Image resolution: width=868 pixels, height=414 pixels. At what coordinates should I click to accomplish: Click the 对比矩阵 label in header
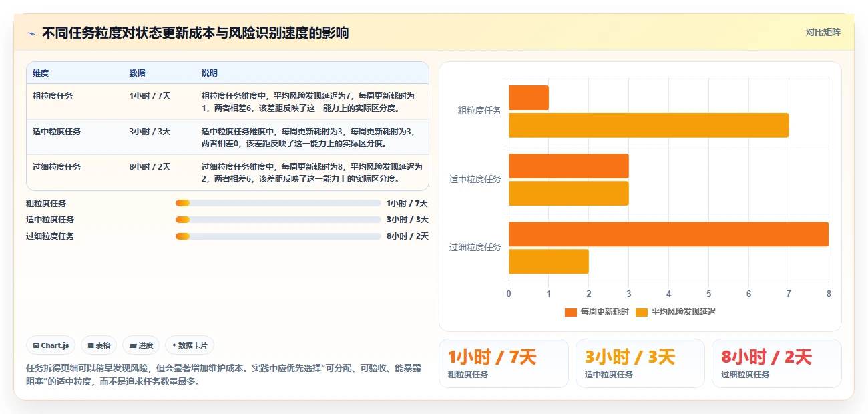[x=823, y=32]
